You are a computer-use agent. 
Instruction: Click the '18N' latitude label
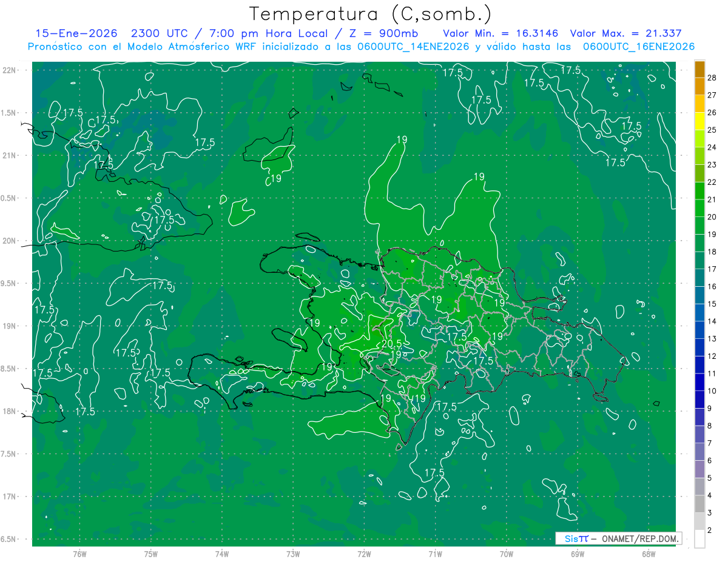click(x=9, y=411)
